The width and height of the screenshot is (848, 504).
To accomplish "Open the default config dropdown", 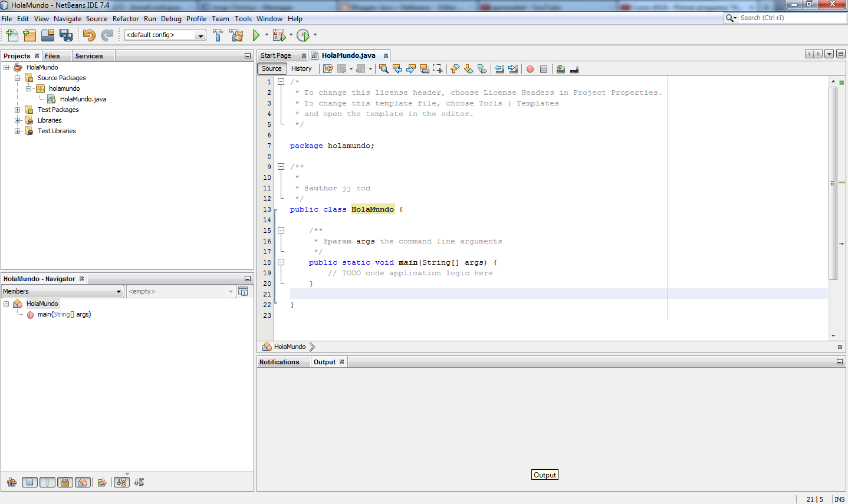I will [x=199, y=35].
